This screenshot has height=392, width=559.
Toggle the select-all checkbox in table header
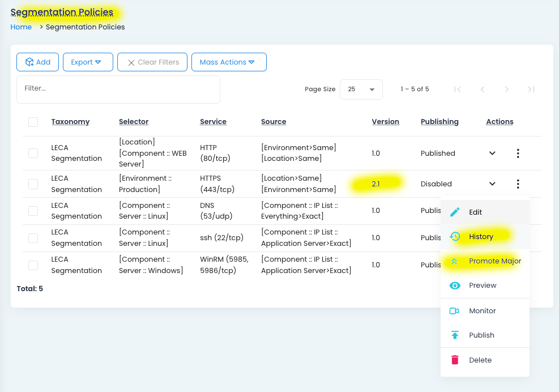pos(33,122)
